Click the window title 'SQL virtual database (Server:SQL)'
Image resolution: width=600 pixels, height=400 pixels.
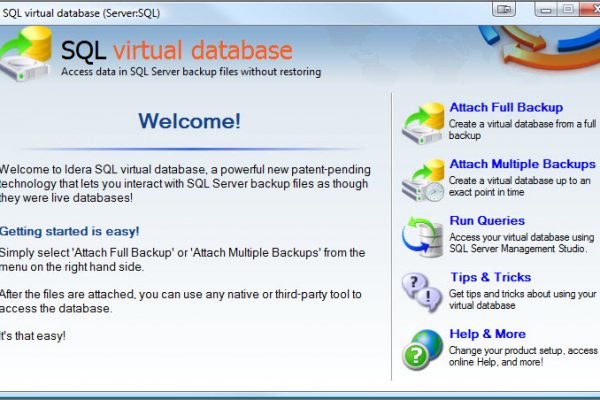[81, 13]
